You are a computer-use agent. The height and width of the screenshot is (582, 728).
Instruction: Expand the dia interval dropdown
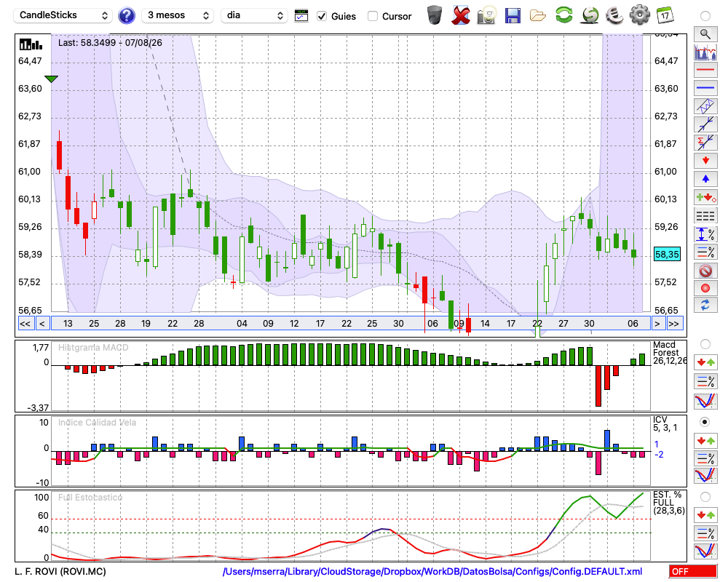tap(254, 15)
